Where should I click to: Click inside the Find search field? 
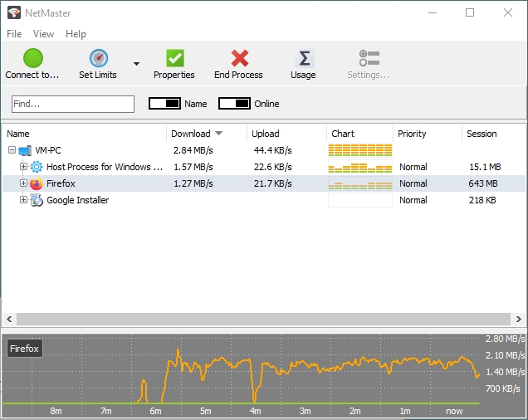point(73,104)
